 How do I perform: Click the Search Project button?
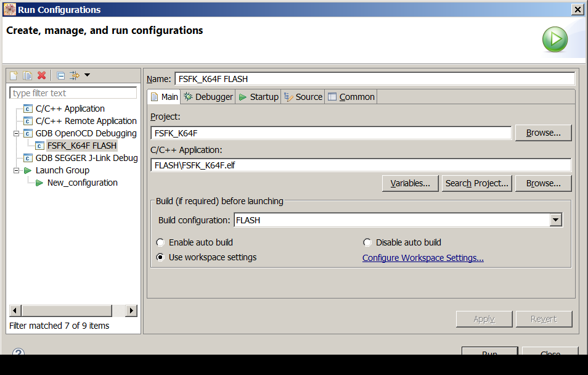478,183
